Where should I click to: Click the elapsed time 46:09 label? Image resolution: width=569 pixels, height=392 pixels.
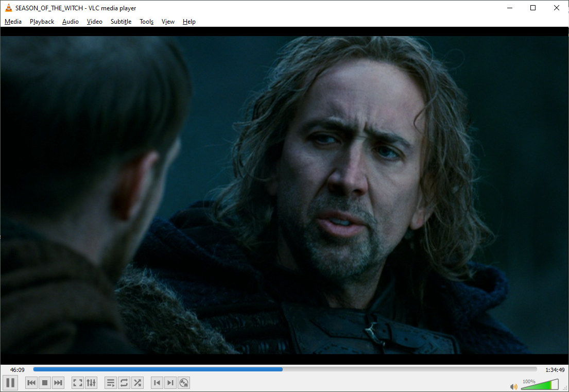coord(18,370)
